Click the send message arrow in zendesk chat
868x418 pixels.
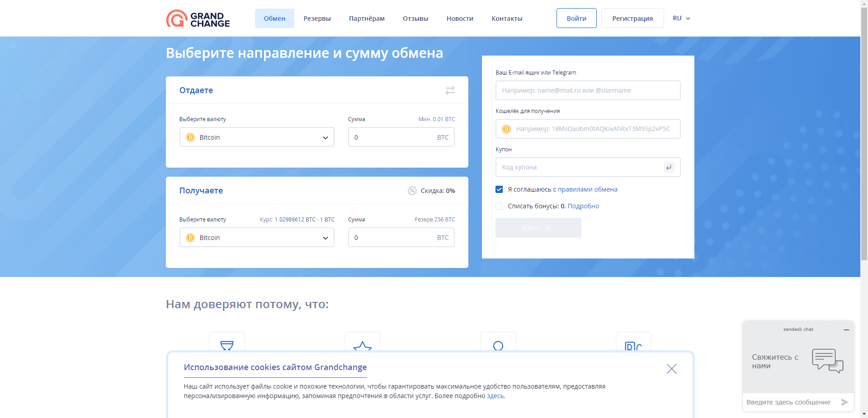[x=844, y=402]
